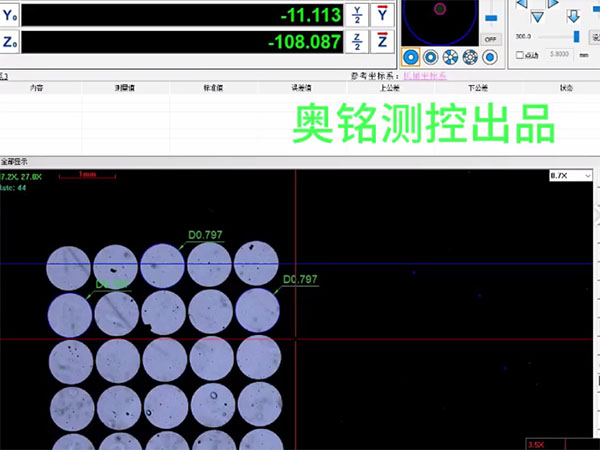
Task: Choose the eight-segment ring light icon
Action: (470, 57)
